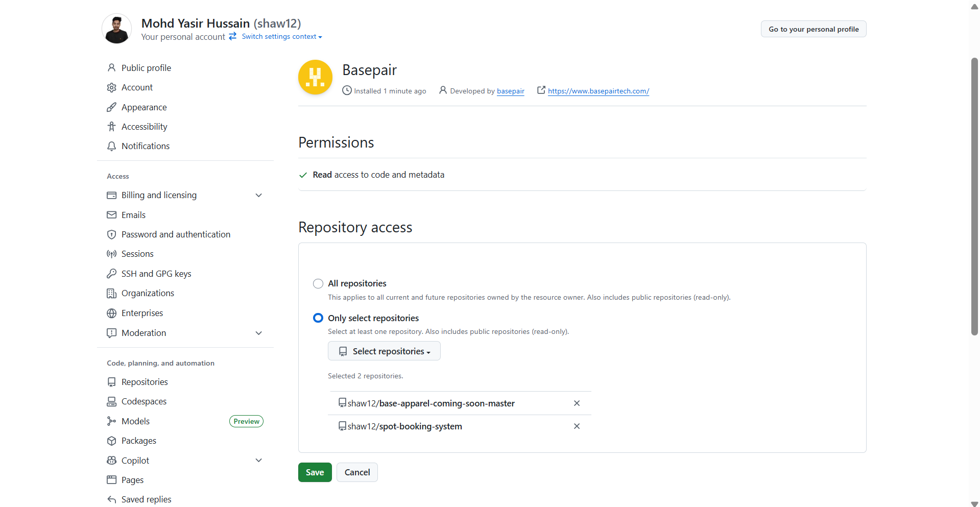
Task: Expand the Moderation menu chevron
Action: [x=258, y=333]
